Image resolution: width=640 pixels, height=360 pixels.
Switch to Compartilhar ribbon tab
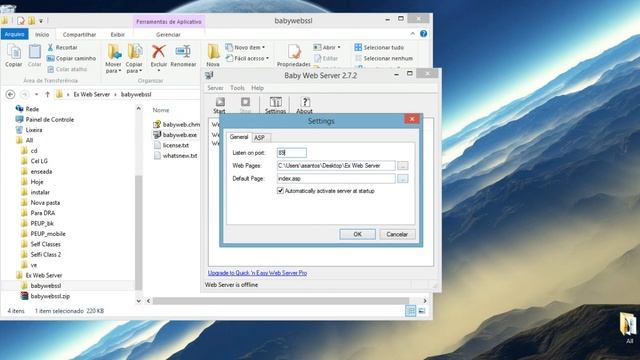click(x=79, y=35)
